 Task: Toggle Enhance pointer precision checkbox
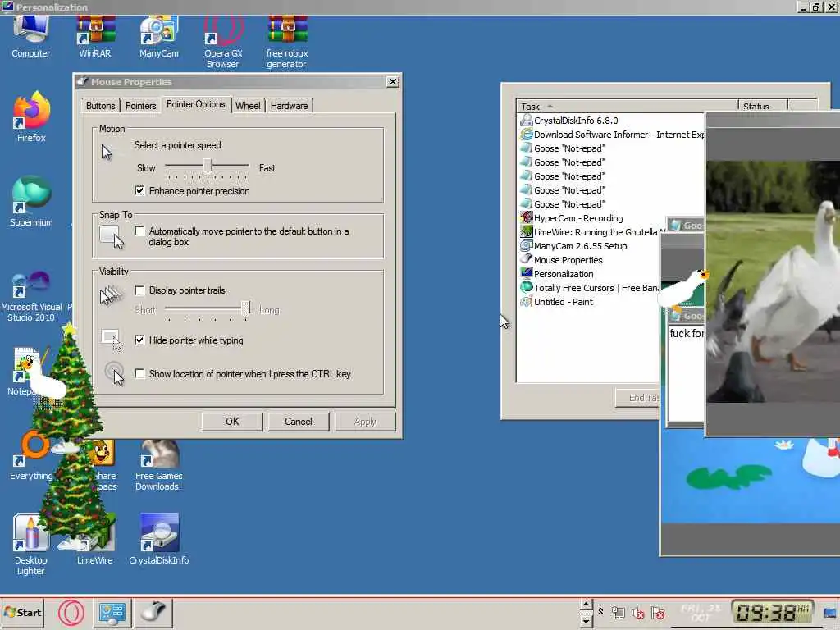coord(139,190)
